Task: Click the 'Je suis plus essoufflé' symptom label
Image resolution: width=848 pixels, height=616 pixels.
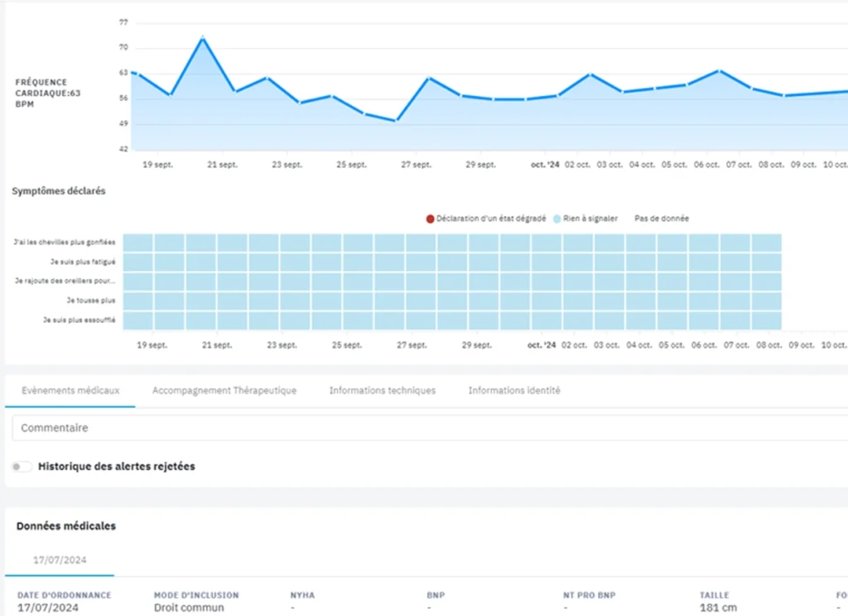Action: pyautogui.click(x=79, y=320)
